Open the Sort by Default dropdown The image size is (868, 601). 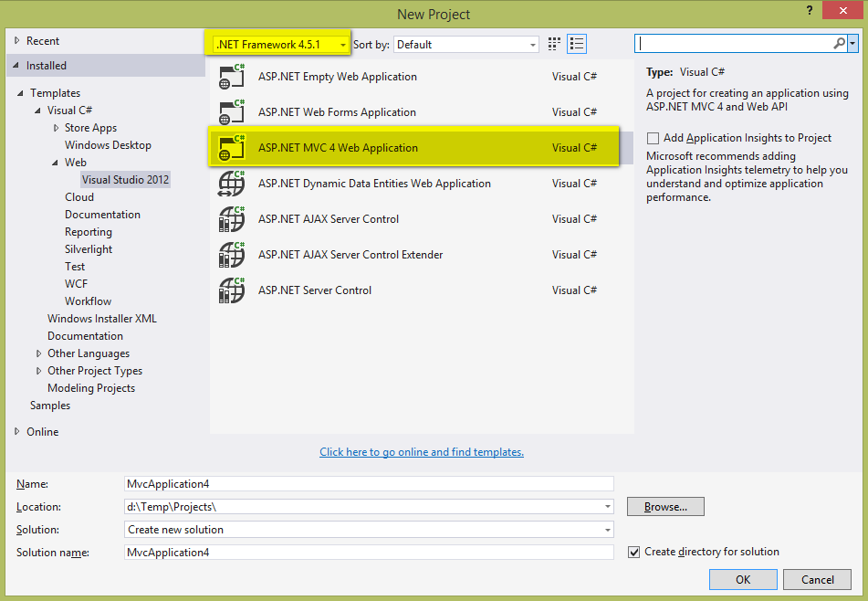(466, 45)
